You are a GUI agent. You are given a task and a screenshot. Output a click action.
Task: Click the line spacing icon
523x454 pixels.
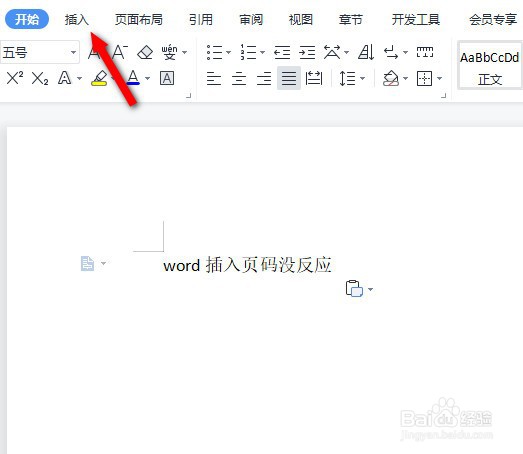tap(347, 78)
